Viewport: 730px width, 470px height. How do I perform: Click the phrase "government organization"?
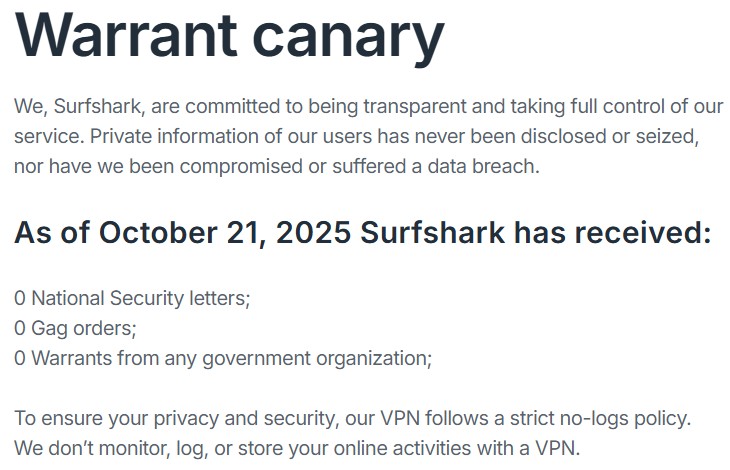(316, 357)
